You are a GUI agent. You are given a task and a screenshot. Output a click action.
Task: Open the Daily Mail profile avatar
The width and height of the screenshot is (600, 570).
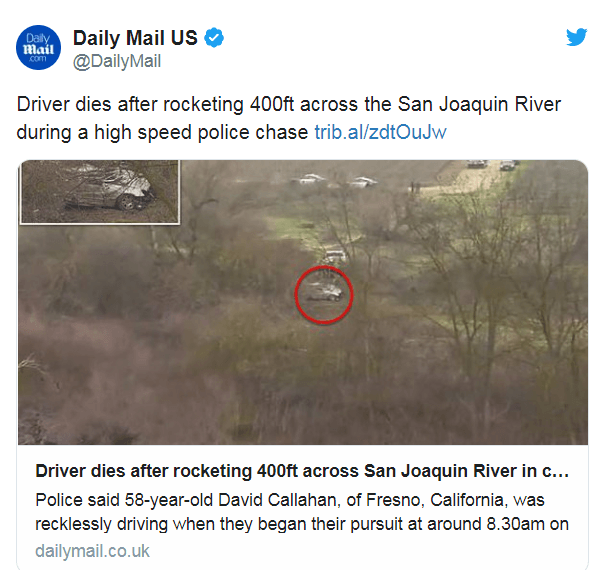pos(38,47)
